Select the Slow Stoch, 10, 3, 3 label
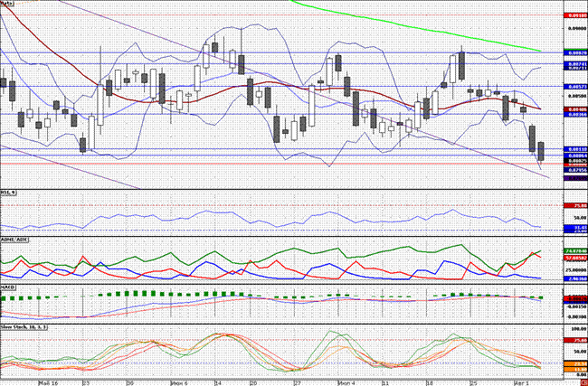 point(24,327)
